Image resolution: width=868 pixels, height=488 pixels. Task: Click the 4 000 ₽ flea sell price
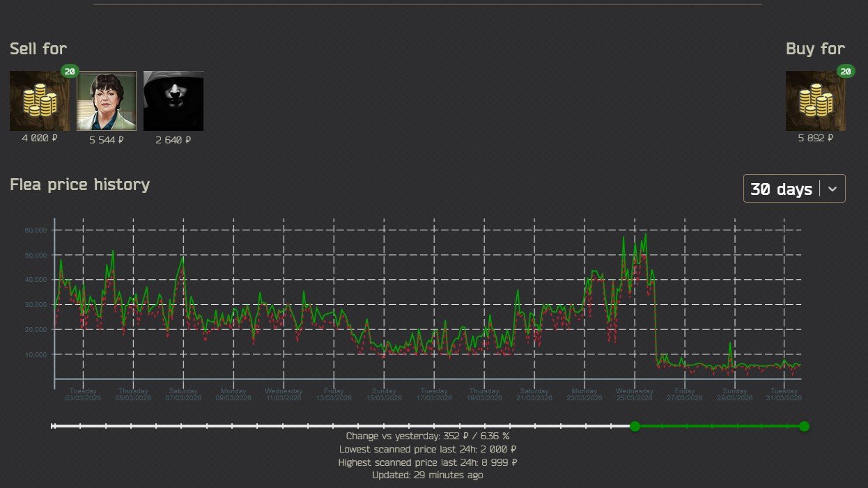40,139
